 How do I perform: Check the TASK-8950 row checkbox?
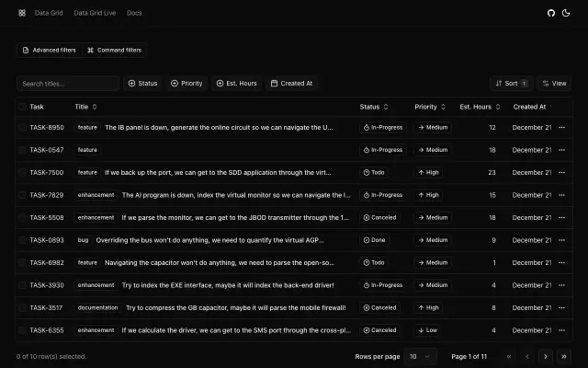click(x=22, y=128)
